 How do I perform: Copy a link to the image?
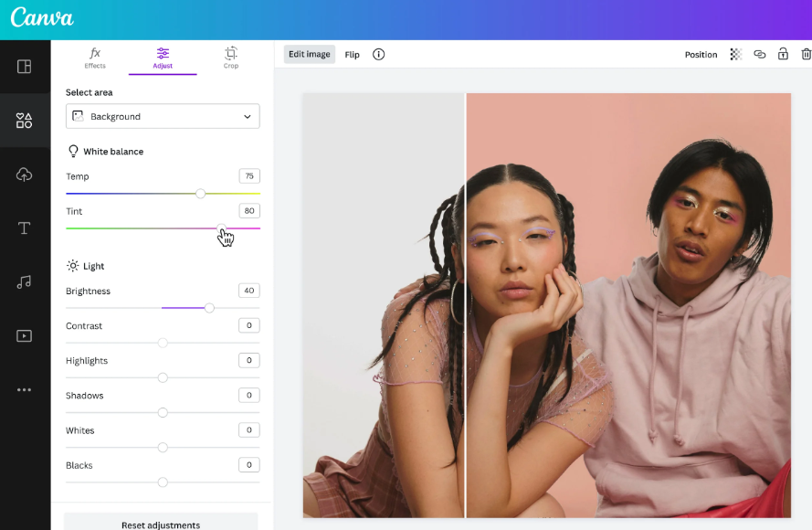(x=759, y=54)
